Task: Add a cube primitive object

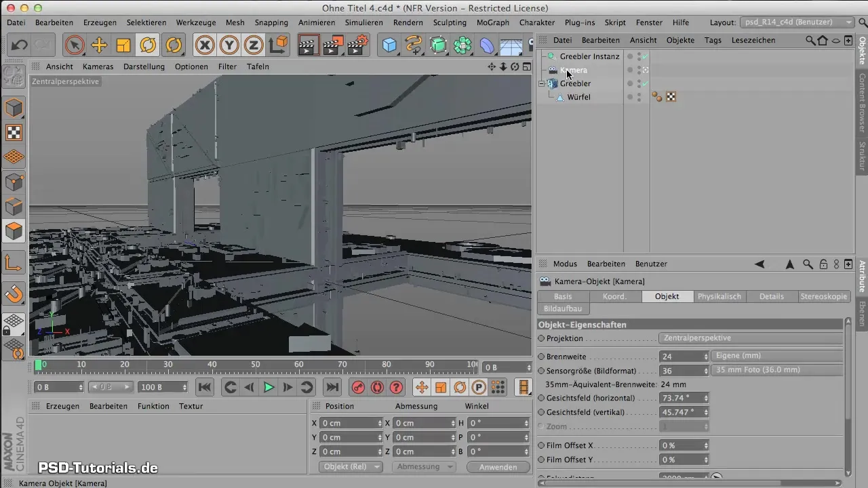Action: [x=389, y=45]
